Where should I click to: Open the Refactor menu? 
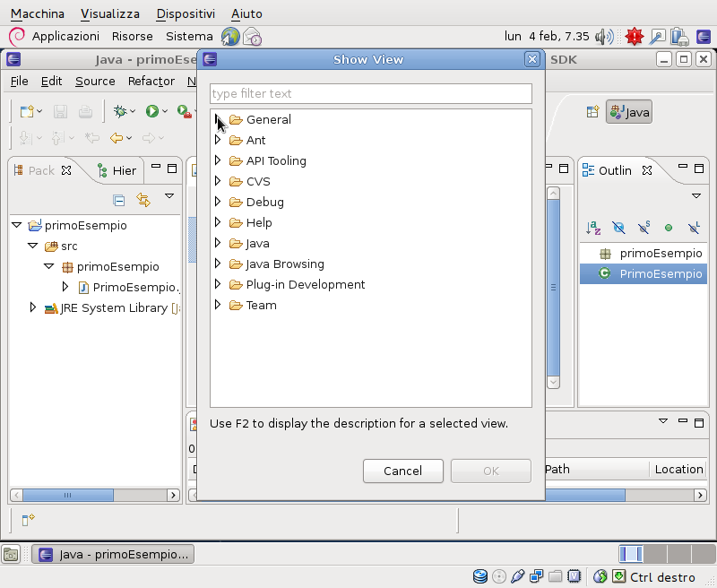click(151, 82)
